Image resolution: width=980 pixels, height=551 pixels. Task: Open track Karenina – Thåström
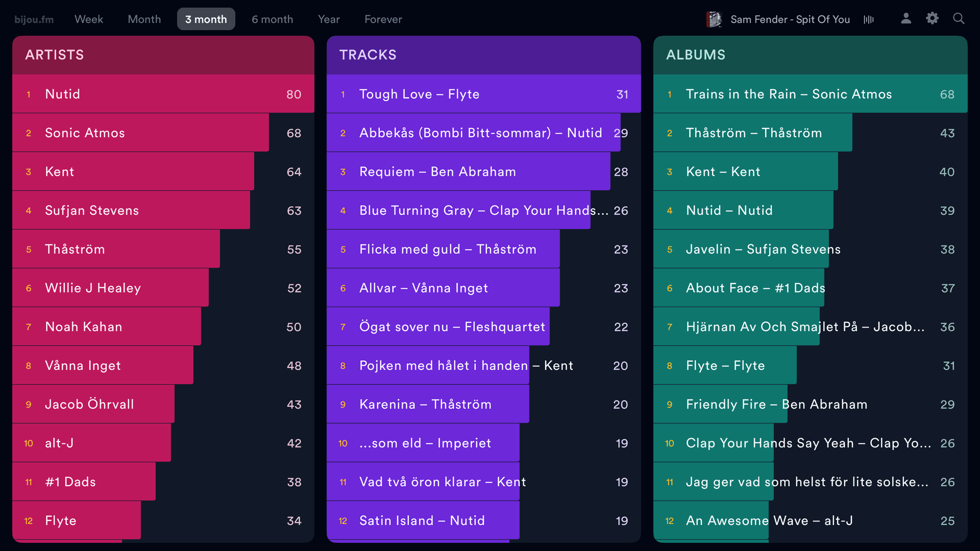pos(484,404)
